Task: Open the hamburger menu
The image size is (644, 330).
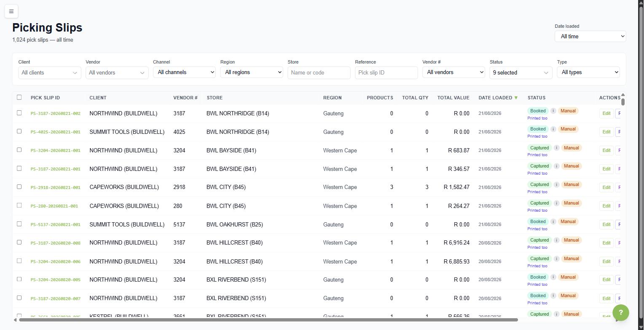Action: [x=11, y=11]
